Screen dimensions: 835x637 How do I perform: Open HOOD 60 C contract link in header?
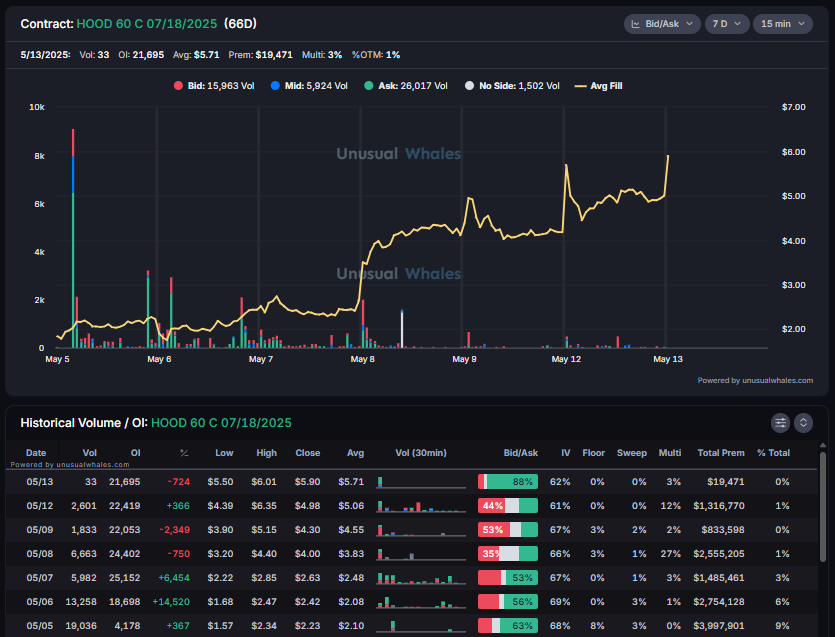146,24
